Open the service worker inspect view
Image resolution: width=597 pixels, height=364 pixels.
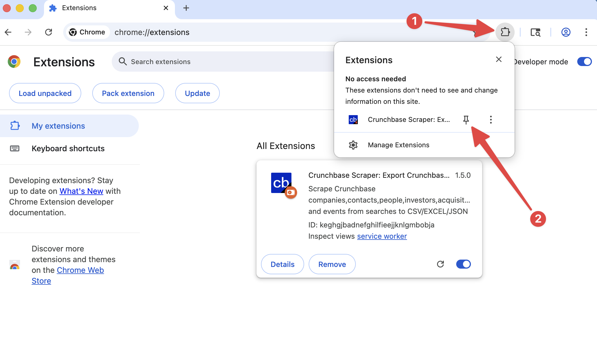point(382,236)
